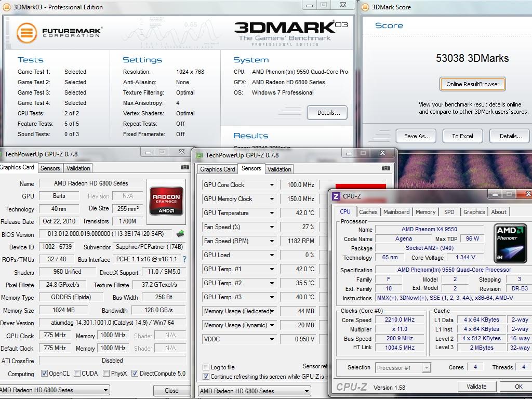Click the 53038 3DMarks score text
This screenshot has height=399, width=532.
point(472,58)
